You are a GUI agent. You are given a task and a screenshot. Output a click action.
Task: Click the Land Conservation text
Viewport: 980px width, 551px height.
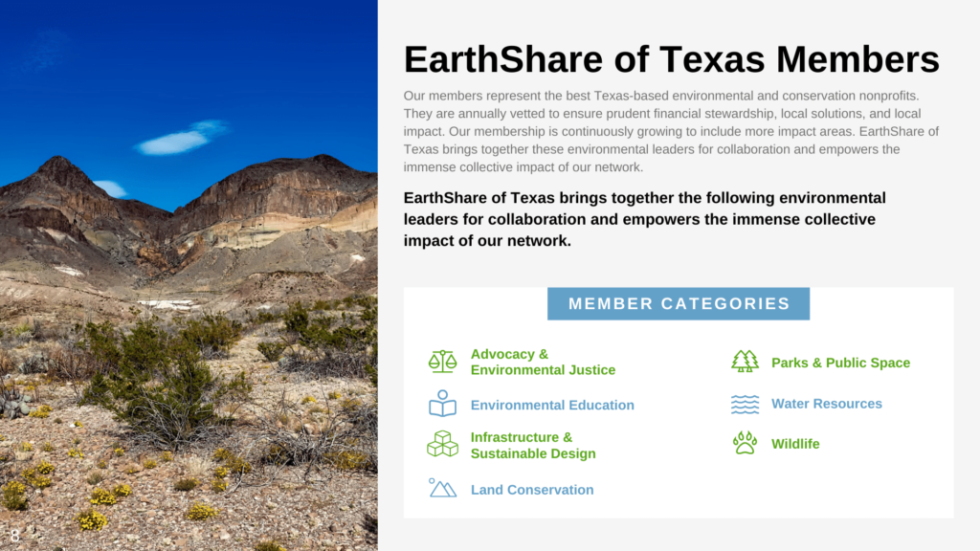pos(532,489)
